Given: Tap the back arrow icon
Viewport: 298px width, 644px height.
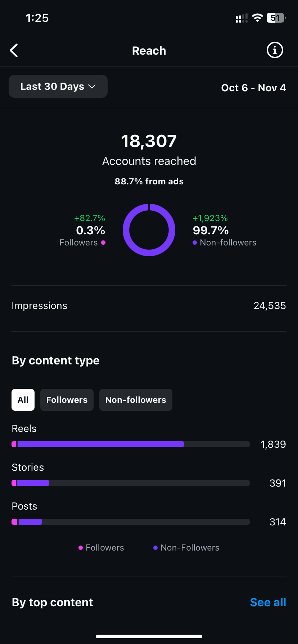Looking at the screenshot, I should click(x=14, y=51).
